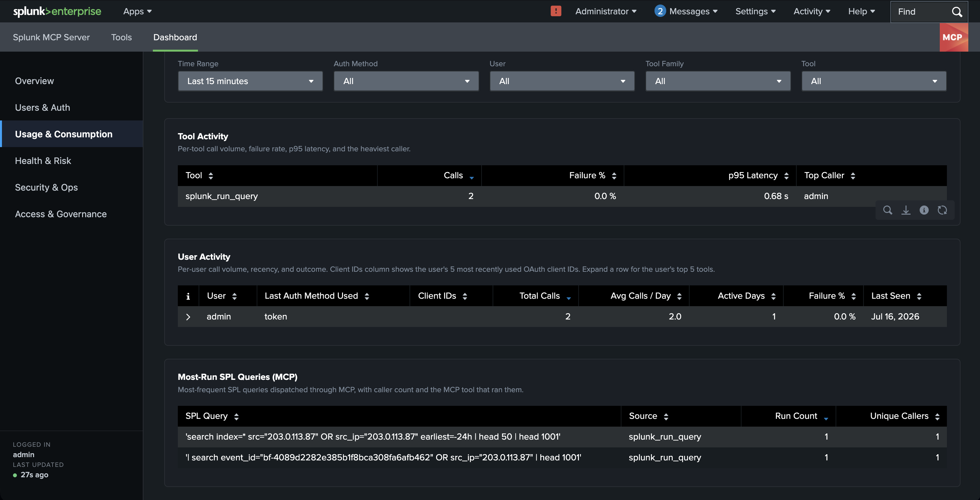Show Tool Activity panel info icon
Screen dimensions: 980x500
(x=924, y=210)
